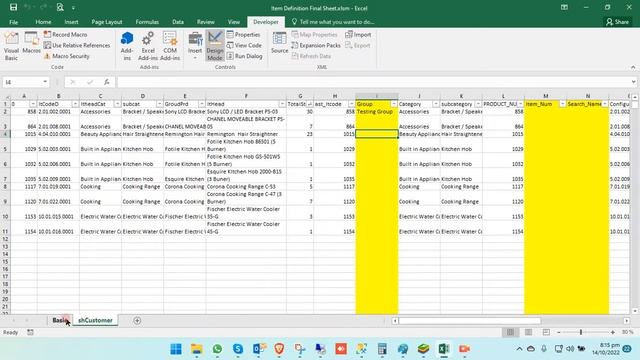
Task: Click XML Import
Action: click(358, 35)
